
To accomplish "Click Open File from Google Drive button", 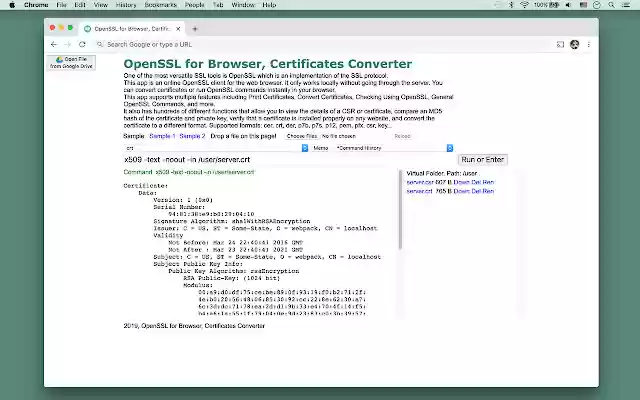I will [x=71, y=62].
